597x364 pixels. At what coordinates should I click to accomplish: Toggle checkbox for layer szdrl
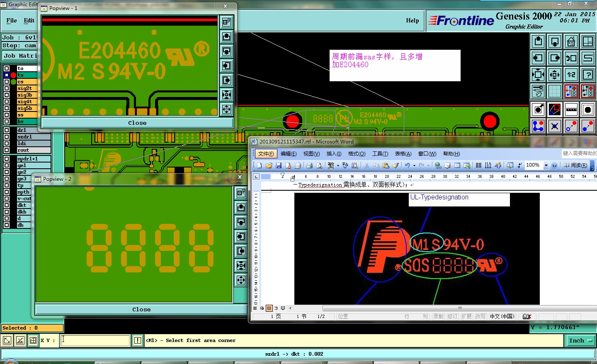[7, 137]
